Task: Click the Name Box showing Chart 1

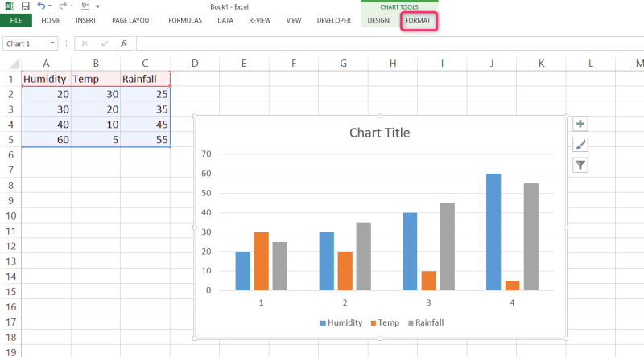Action: pyautogui.click(x=25, y=43)
